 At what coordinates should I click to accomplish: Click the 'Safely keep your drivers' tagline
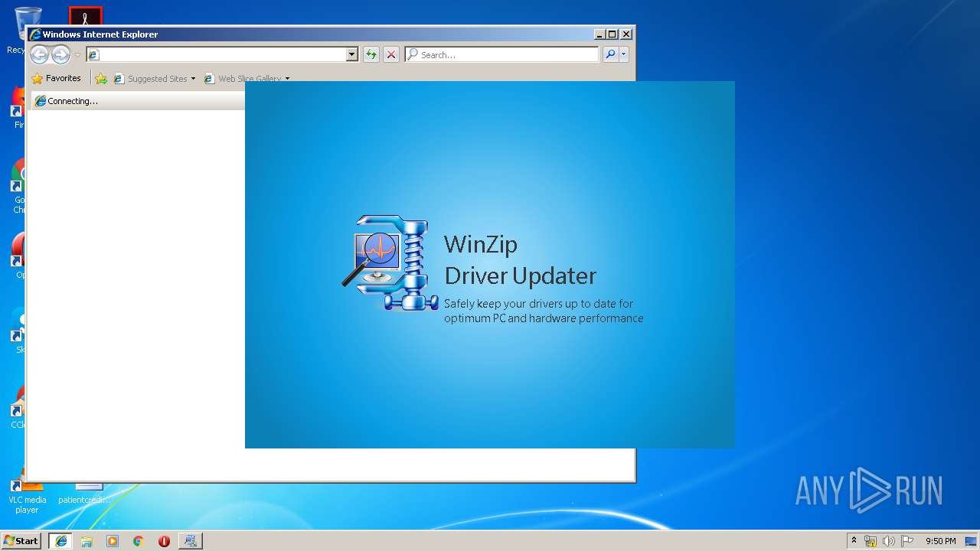(x=544, y=311)
